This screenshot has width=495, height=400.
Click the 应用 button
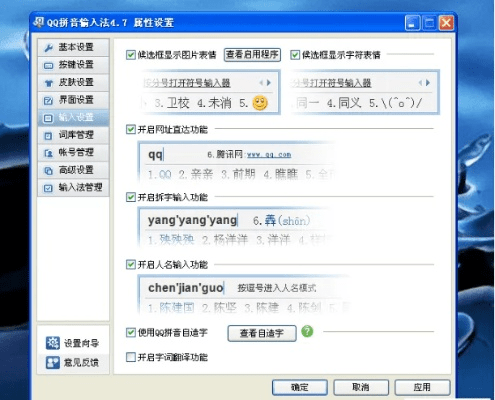click(422, 387)
